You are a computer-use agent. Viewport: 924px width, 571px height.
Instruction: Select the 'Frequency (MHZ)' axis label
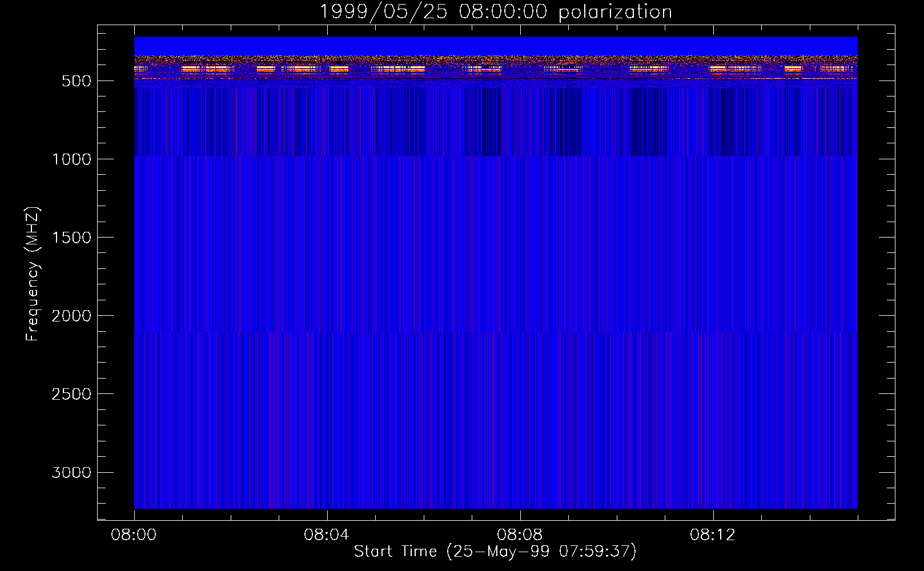pos(33,274)
